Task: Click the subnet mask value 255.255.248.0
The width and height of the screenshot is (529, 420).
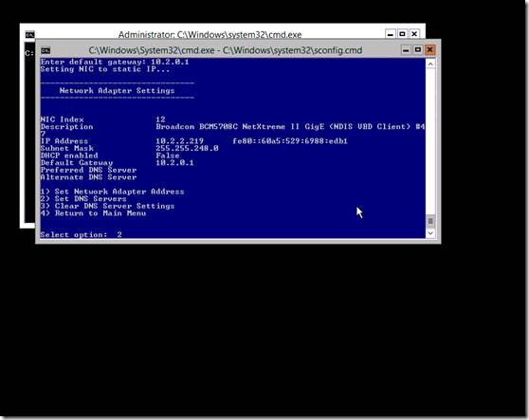Action: point(187,148)
